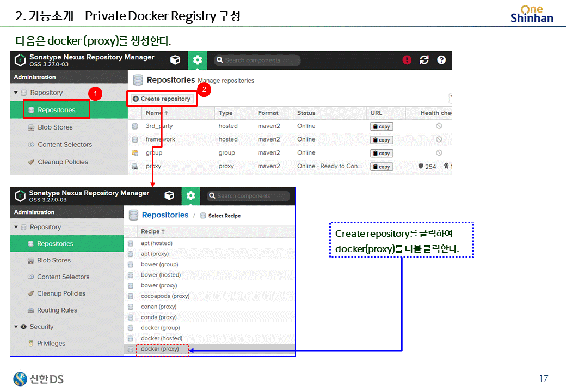Click the Search components field in upper header
The width and height of the screenshot is (566, 392).
(257, 60)
